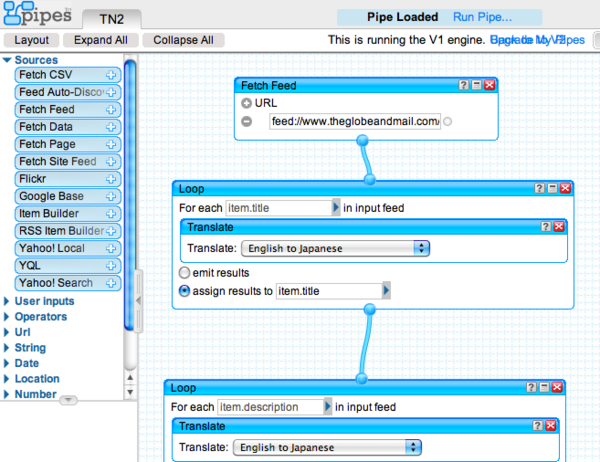Open For each item.description field arrow
This screenshot has height=462, width=600.
328,407
